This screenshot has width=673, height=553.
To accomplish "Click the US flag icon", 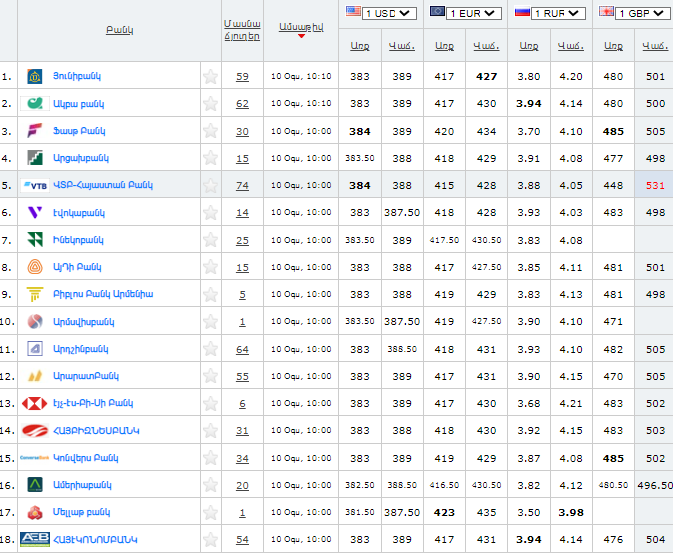I will pos(353,11).
